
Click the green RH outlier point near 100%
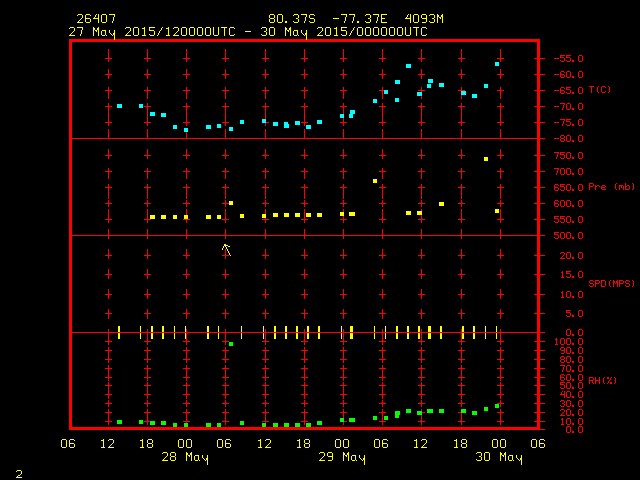[231, 344]
